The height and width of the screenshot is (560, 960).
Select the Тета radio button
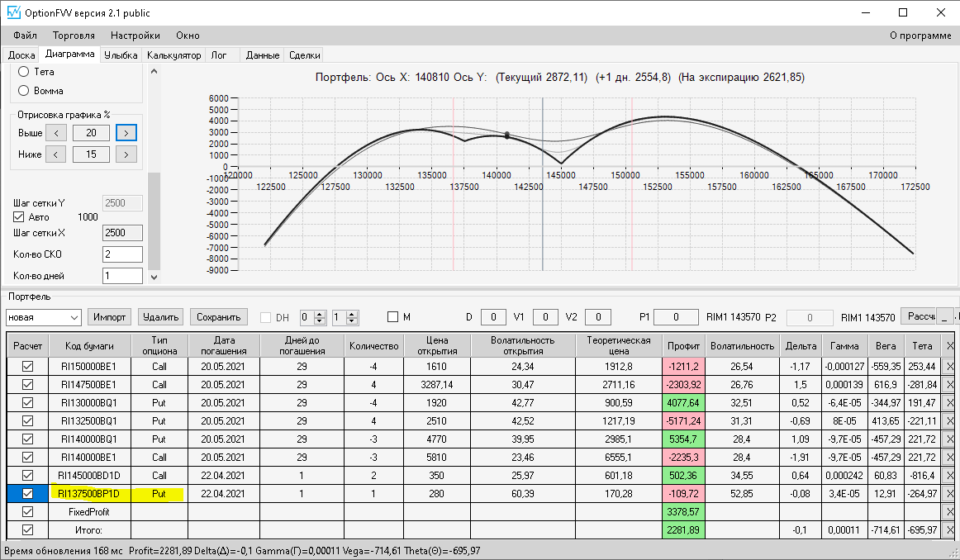(x=24, y=72)
